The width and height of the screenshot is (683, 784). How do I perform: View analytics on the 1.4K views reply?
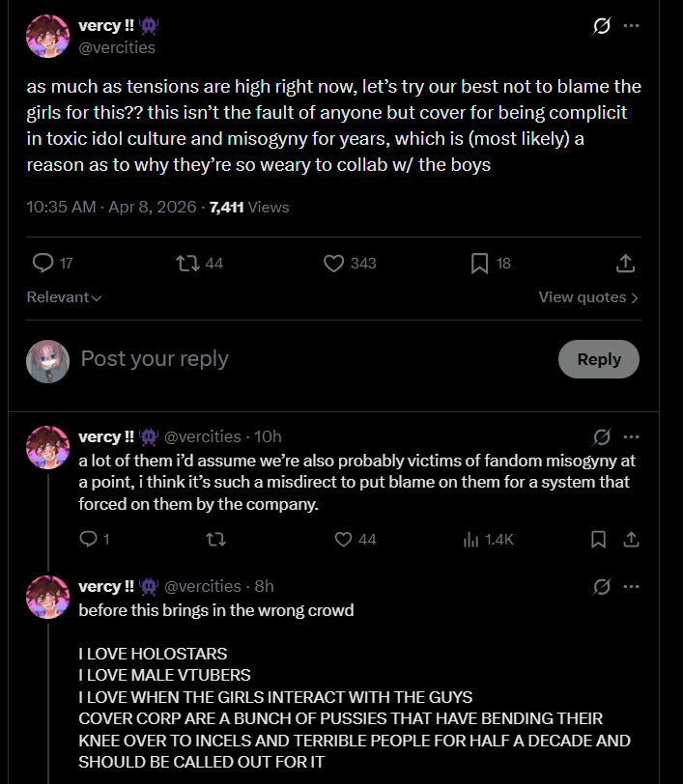(x=471, y=540)
